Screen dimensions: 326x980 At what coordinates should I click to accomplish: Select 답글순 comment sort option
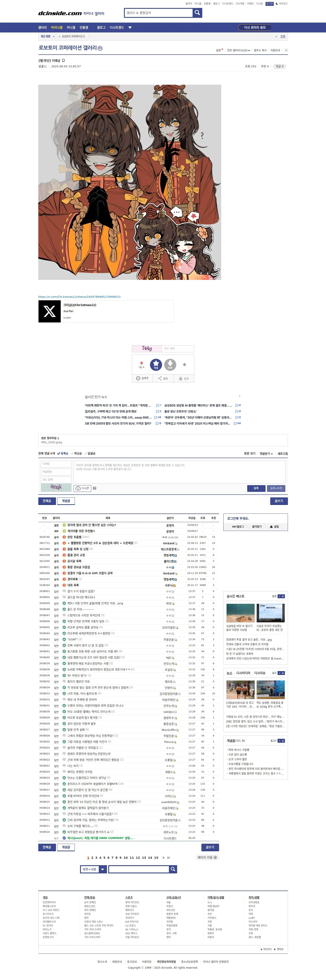click(x=90, y=454)
